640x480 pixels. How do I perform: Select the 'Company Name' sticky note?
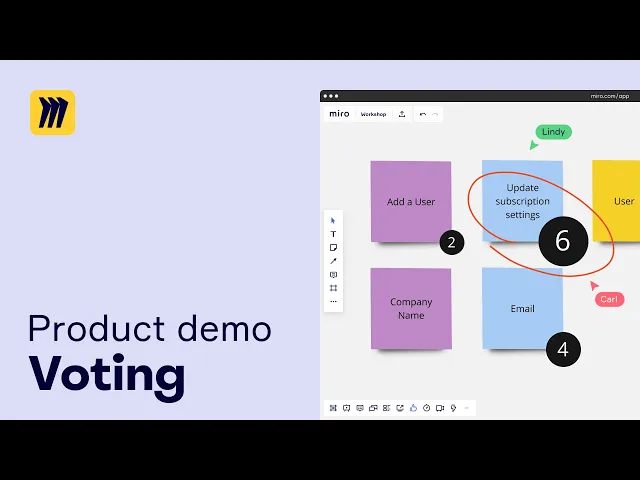click(411, 309)
